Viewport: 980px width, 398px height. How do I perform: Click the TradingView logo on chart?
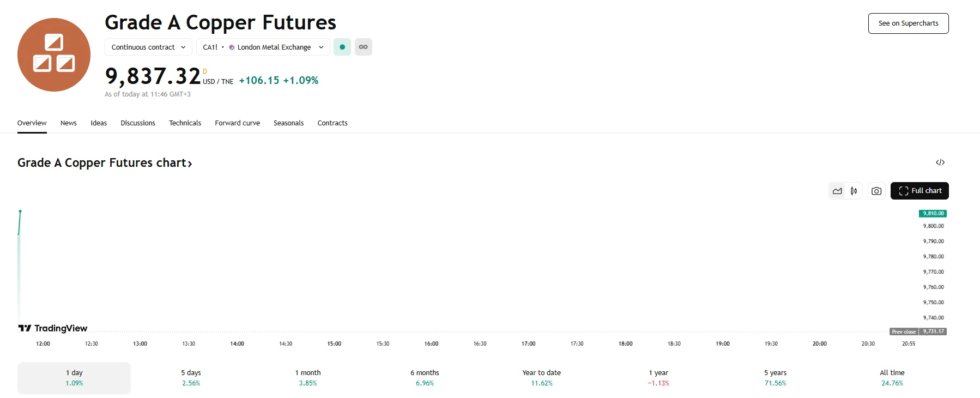click(53, 328)
